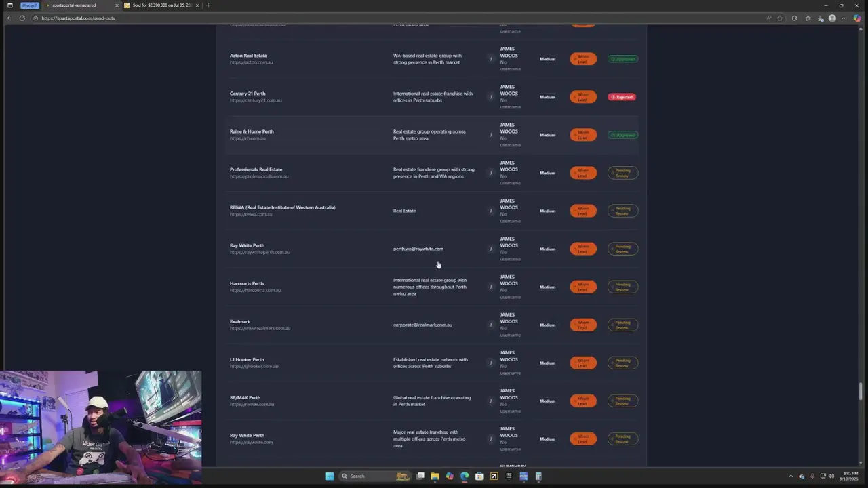Click Medium priority in the Century 21 Perth row
Screen dimensions: 868x488
[547, 97]
